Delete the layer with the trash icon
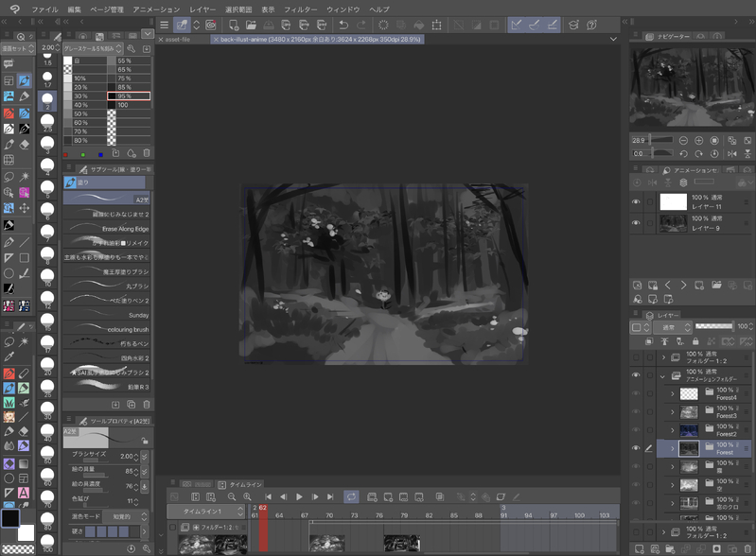This screenshot has width=756, height=556. click(x=747, y=548)
